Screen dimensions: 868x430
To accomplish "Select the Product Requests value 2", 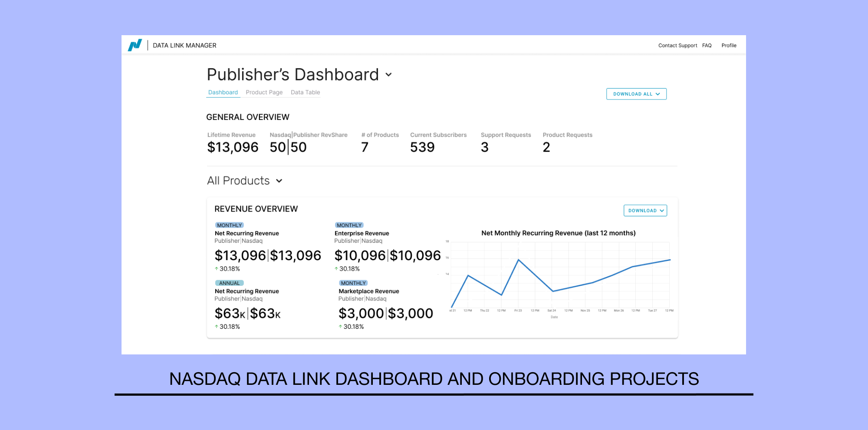I will [546, 147].
